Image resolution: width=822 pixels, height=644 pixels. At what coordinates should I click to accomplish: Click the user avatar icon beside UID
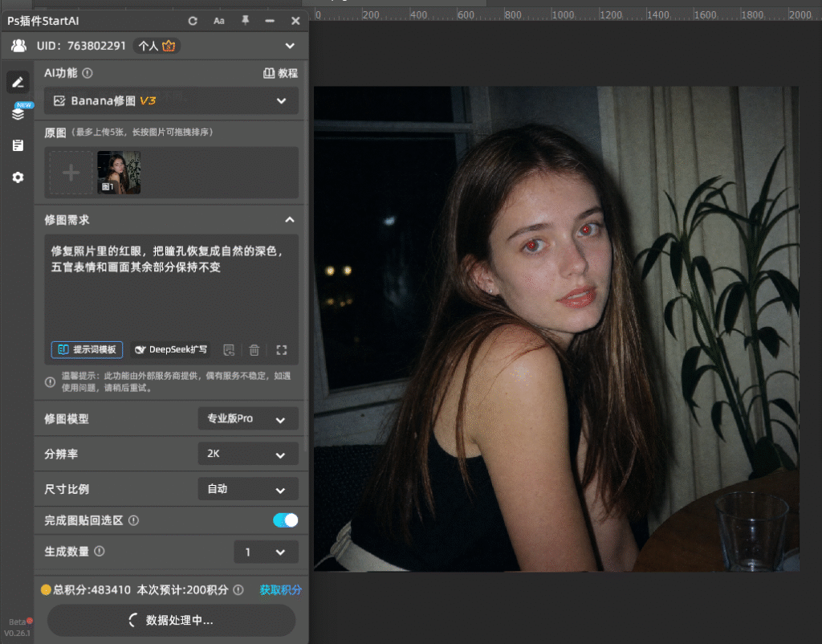tap(19, 46)
